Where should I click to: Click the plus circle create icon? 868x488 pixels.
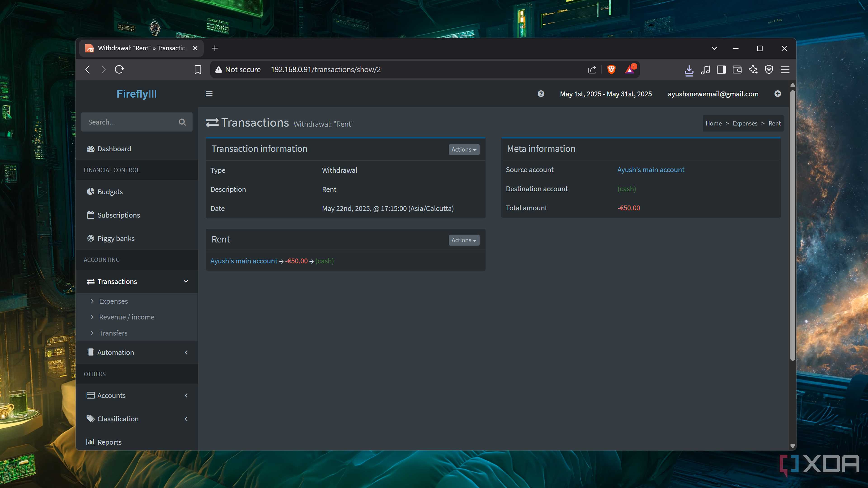778,94
